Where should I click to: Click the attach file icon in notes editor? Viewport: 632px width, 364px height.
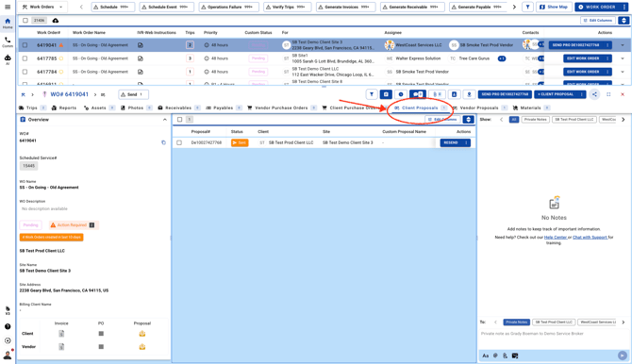coord(505,356)
